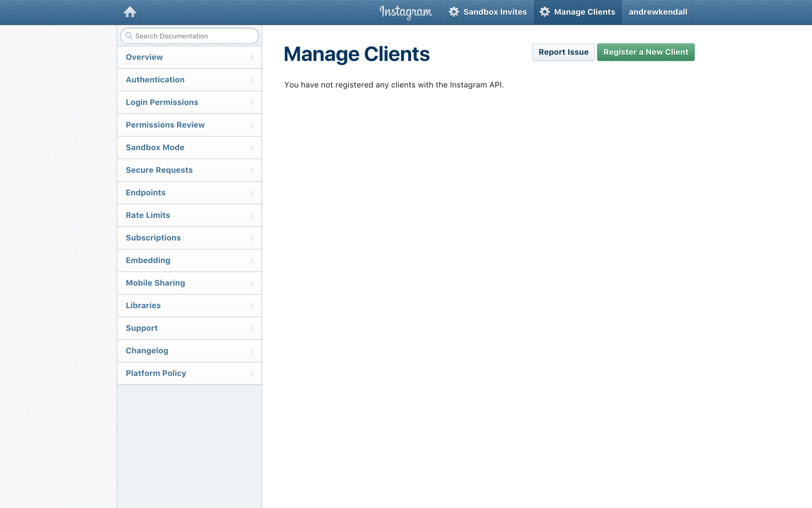Click the 'You have not registered any clients' message
The width and height of the screenshot is (812, 508).
[394, 85]
